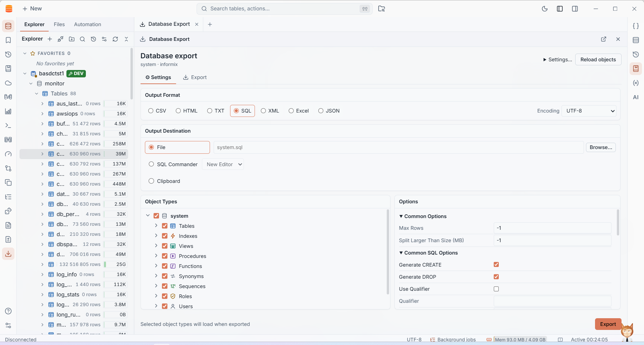
Task: Select JSON output format
Action: click(329, 111)
